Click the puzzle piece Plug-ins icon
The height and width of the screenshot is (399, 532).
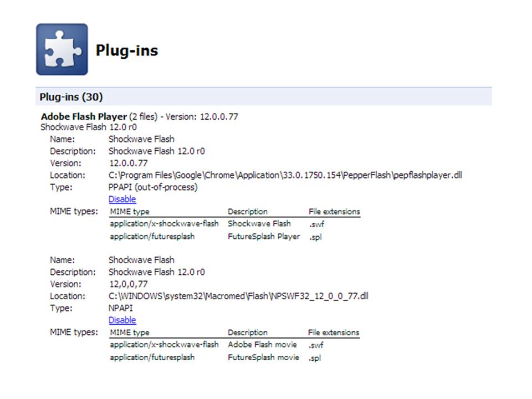62,49
